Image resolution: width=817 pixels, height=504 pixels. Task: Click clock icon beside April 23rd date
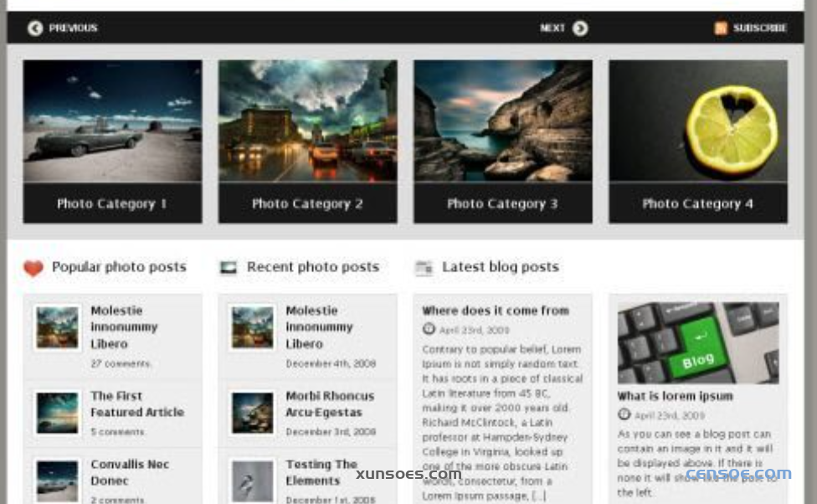pos(429,330)
